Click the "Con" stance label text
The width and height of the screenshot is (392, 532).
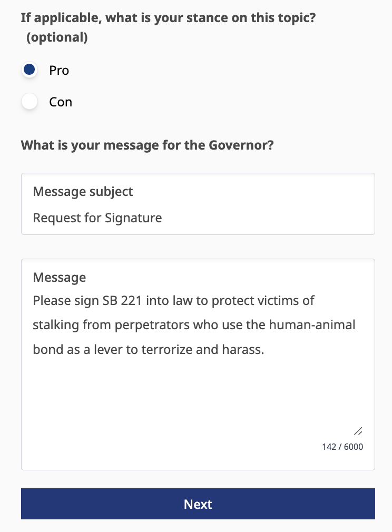click(x=61, y=102)
